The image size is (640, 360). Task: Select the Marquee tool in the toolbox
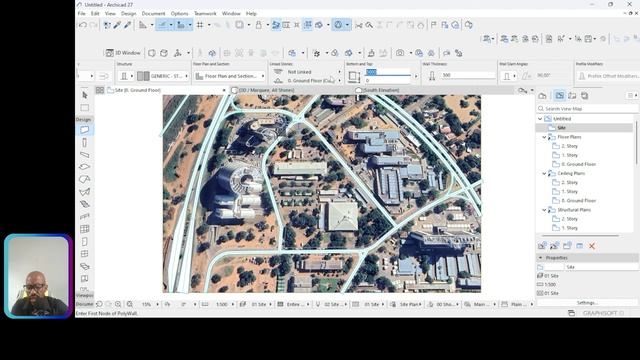pyautogui.click(x=84, y=108)
